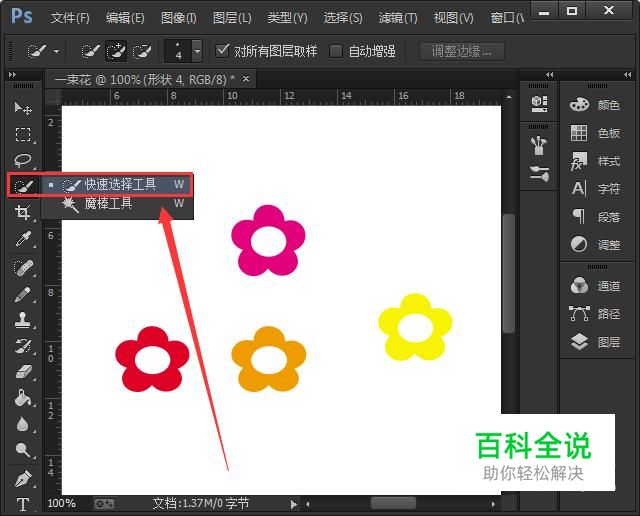Open the 图像(I) menu
This screenshot has width=640, height=516.
(178, 18)
